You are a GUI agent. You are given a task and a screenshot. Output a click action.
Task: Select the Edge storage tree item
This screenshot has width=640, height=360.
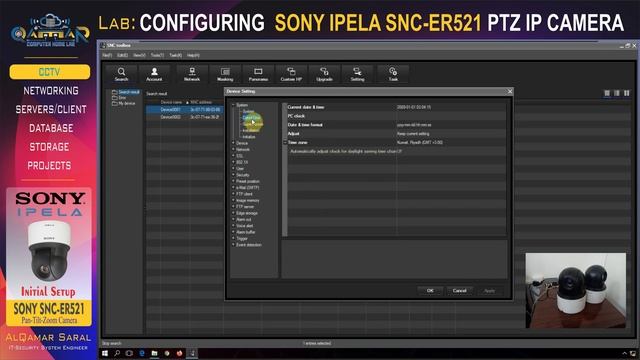click(247, 213)
